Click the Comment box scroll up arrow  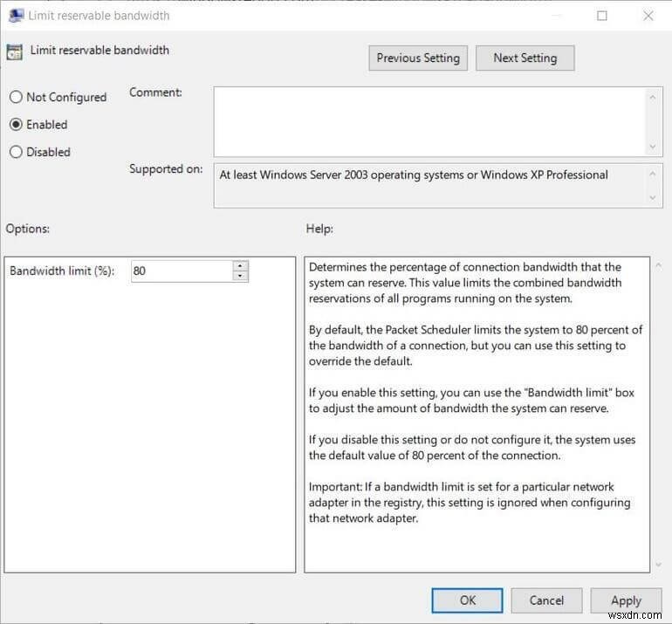652,98
